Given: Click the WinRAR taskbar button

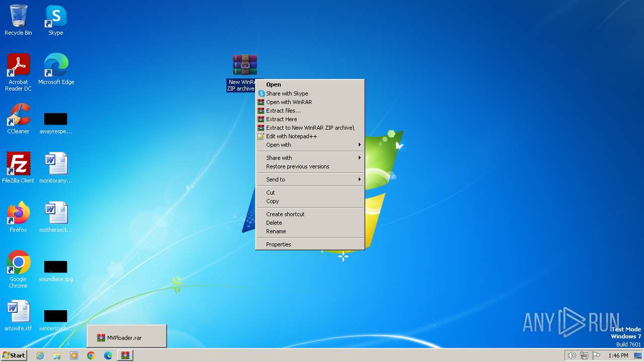Looking at the screenshot, I should tap(125, 355).
